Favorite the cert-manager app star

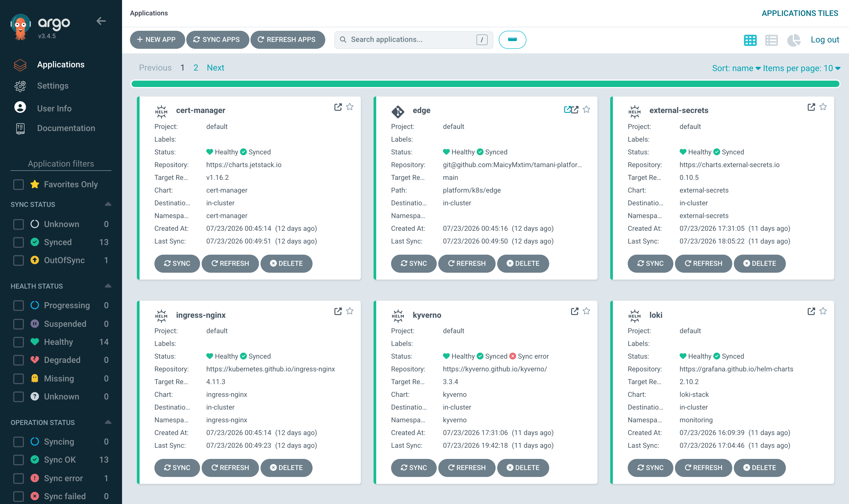(350, 107)
